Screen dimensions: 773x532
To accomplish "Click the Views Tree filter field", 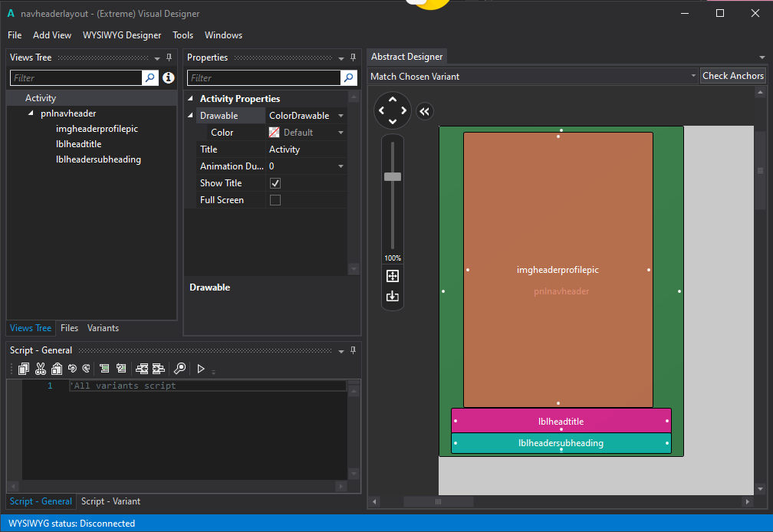I will (x=77, y=78).
